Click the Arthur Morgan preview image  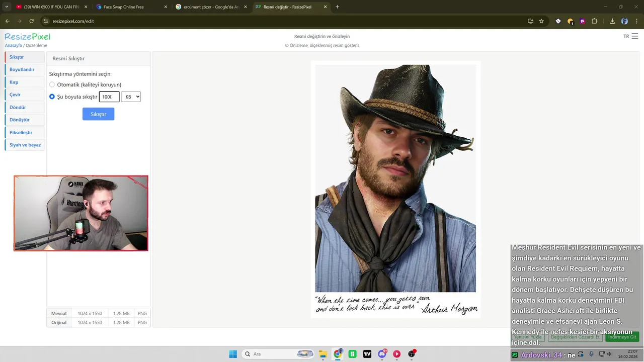(x=395, y=189)
